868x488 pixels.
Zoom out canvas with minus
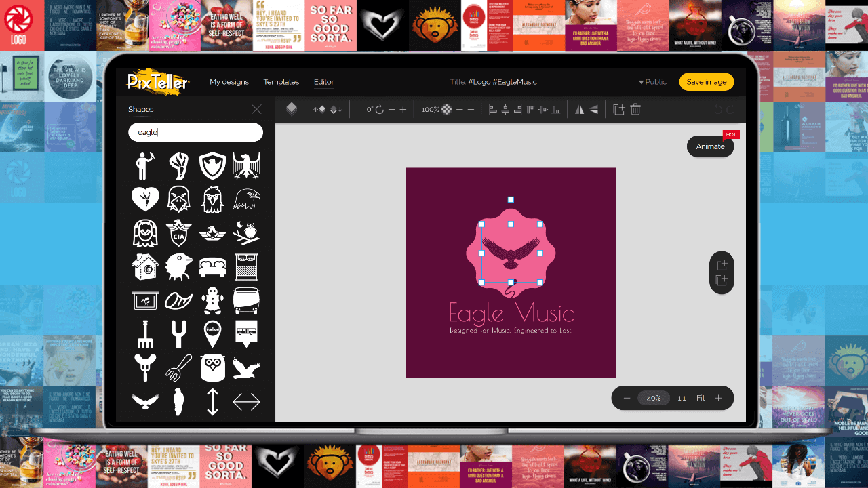(x=627, y=398)
